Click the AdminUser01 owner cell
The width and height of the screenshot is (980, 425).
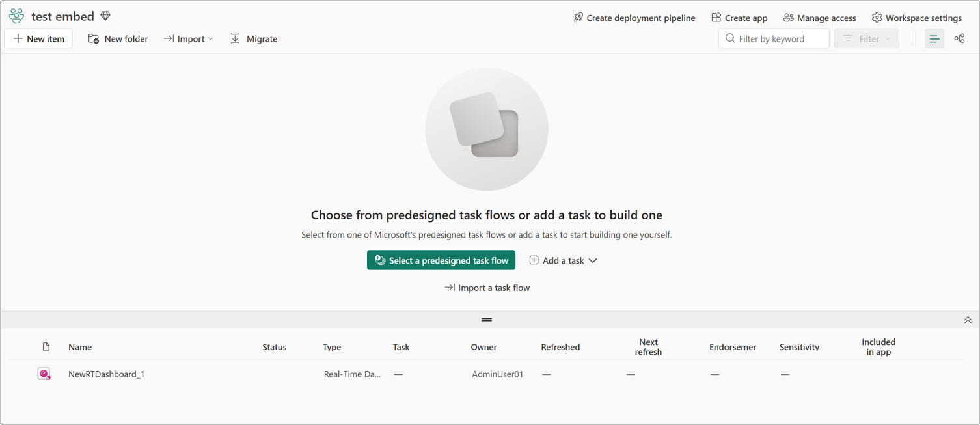click(x=498, y=374)
